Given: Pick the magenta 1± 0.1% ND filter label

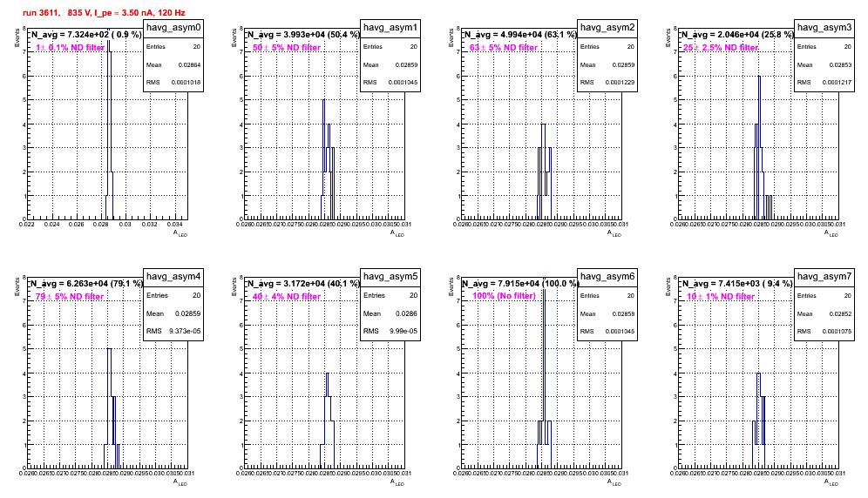Looking at the screenshot, I should 71,48.
